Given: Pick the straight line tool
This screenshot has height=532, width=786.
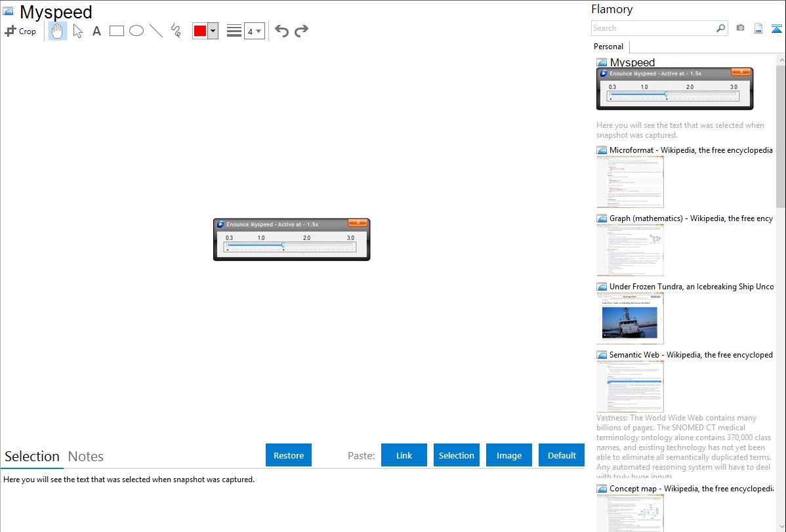Looking at the screenshot, I should [x=156, y=31].
